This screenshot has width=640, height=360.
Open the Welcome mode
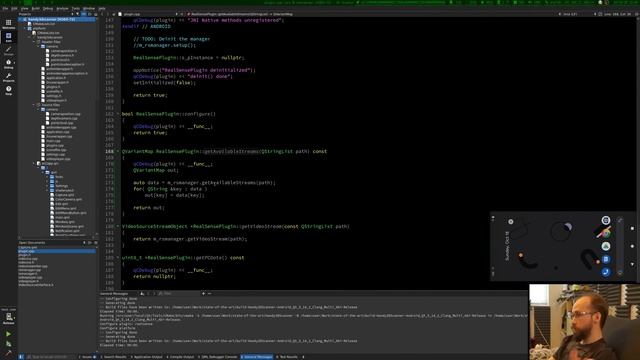tap(8, 24)
